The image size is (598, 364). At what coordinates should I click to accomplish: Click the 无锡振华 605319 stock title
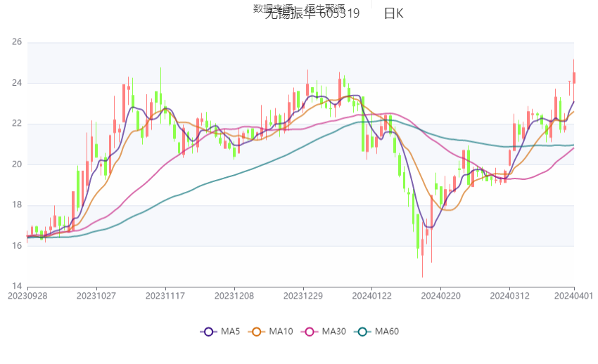[312, 13]
